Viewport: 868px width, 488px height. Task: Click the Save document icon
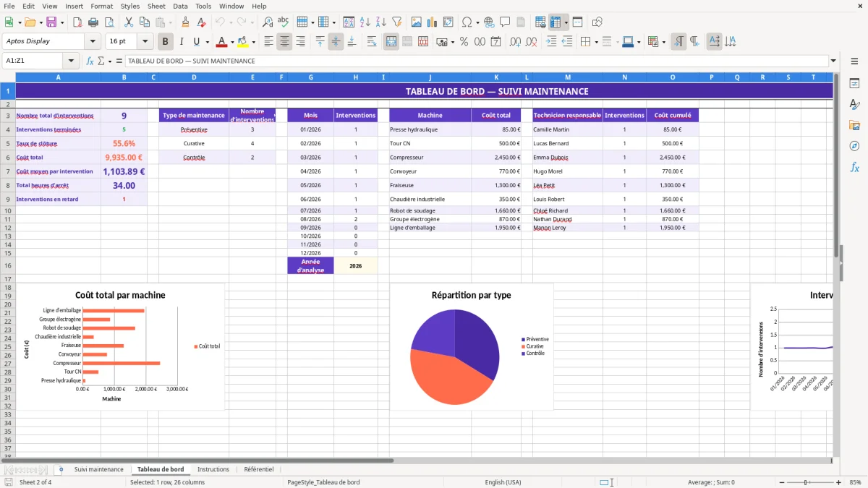51,22
